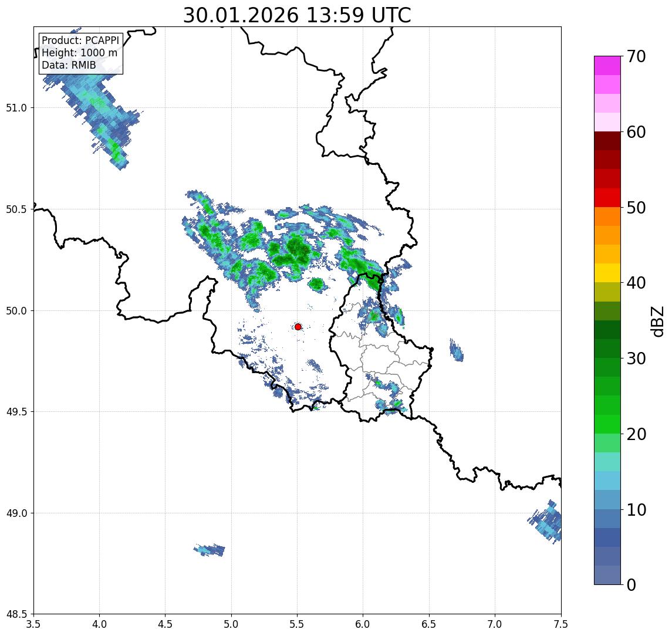Click the orange swatch just below 50 dBZ
The image size is (672, 636).
[x=607, y=216]
